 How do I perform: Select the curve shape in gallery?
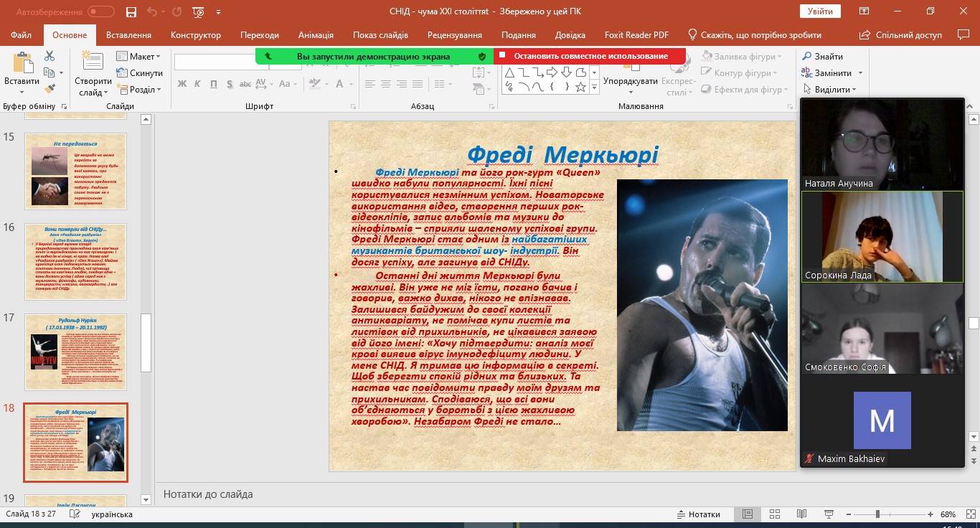tap(538, 87)
